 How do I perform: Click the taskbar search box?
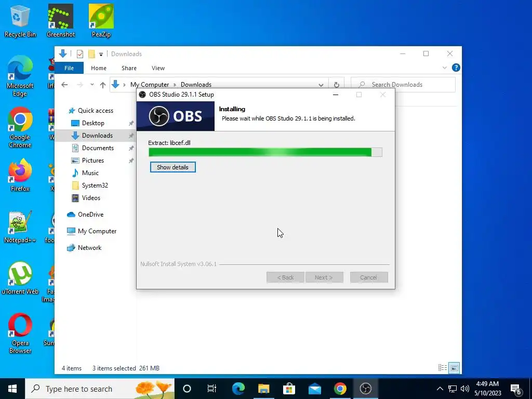[x=100, y=389]
